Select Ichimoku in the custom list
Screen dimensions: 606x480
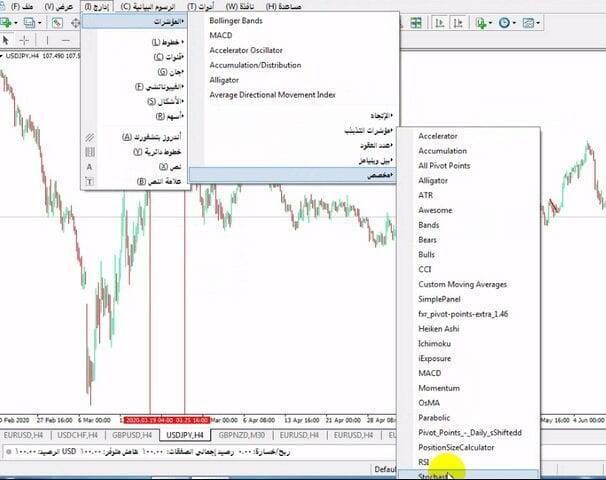[434, 344]
